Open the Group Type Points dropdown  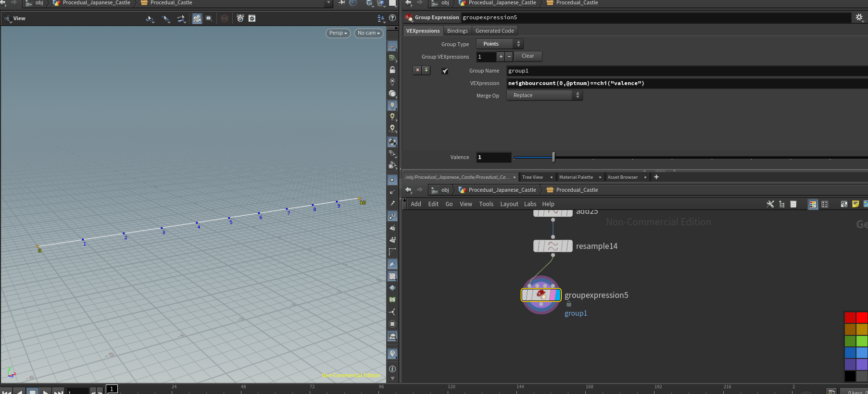click(x=500, y=44)
